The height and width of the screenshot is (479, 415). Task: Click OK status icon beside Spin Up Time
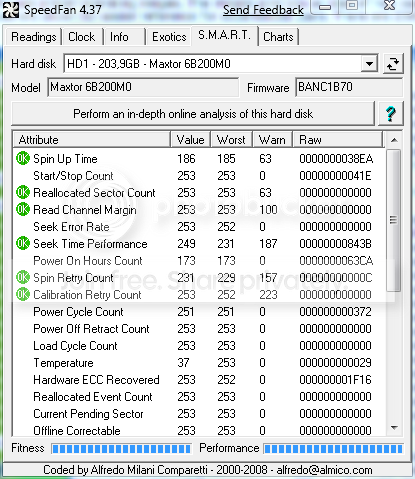[x=23, y=158]
